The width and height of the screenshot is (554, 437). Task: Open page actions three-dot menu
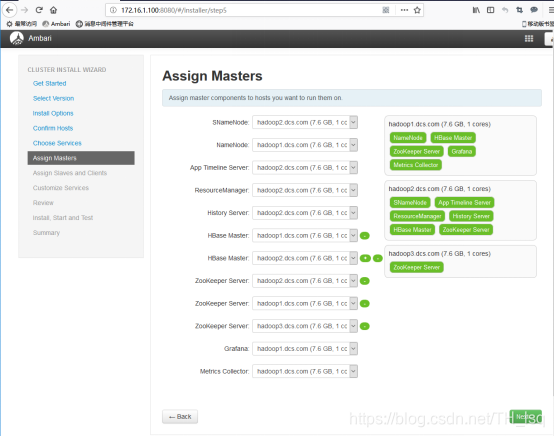[404, 10]
